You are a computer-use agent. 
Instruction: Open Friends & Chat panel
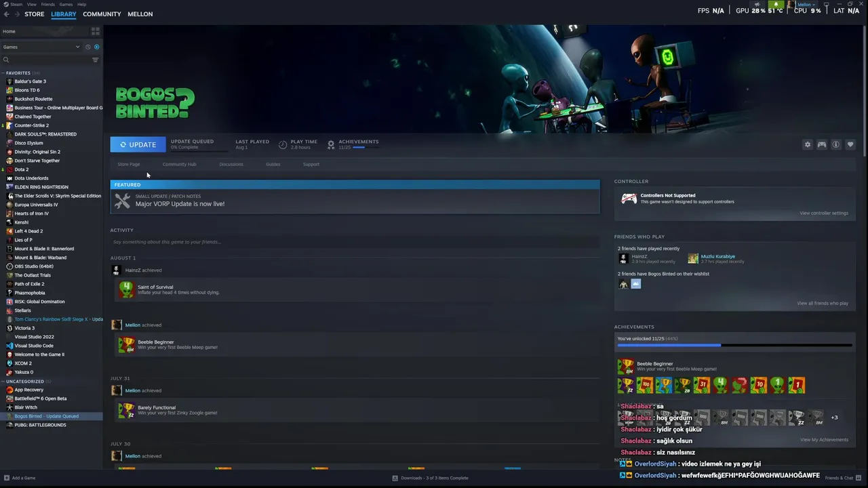(x=842, y=478)
